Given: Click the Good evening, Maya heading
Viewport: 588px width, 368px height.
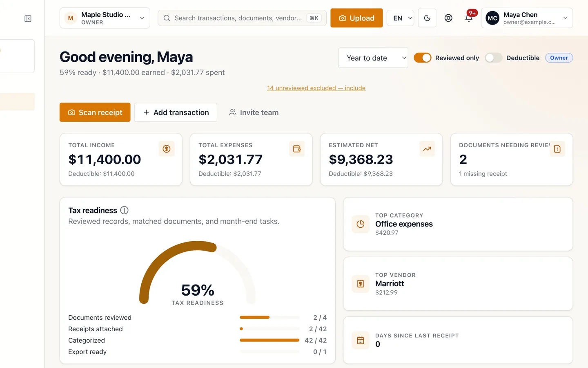Looking at the screenshot, I should point(126,57).
